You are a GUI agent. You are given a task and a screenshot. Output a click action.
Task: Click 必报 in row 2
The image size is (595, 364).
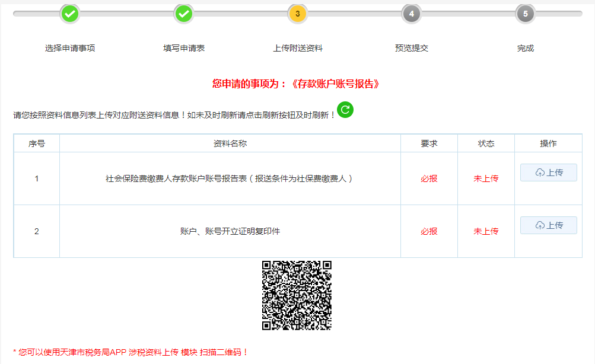pyautogui.click(x=429, y=231)
